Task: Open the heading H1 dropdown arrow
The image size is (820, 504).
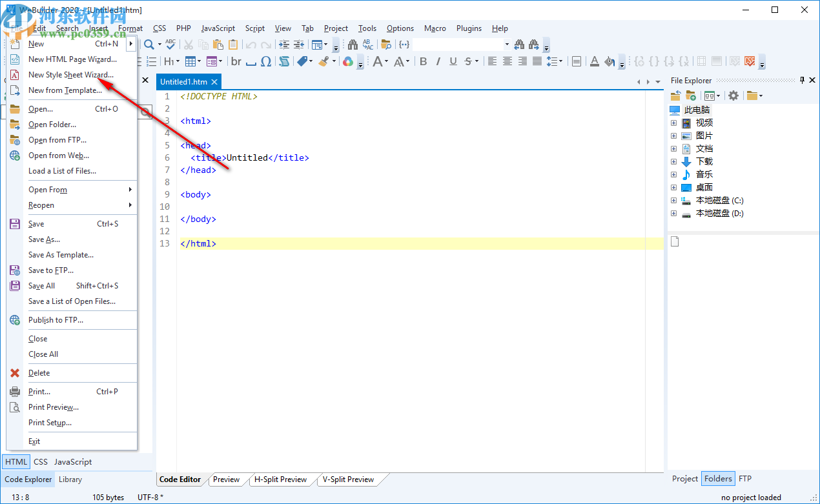Action: pyautogui.click(x=179, y=62)
